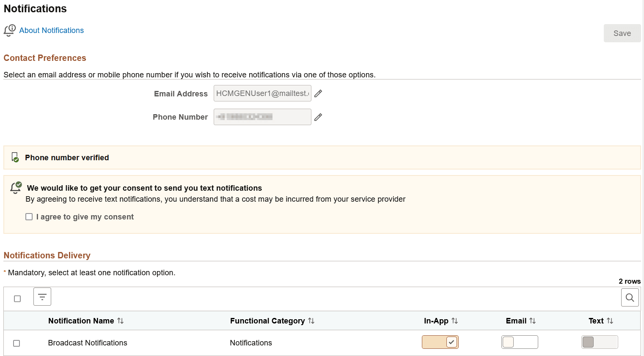The height and width of the screenshot is (356, 644).
Task: Check the Broadcast Notifications row checkbox
Action: tap(16, 343)
